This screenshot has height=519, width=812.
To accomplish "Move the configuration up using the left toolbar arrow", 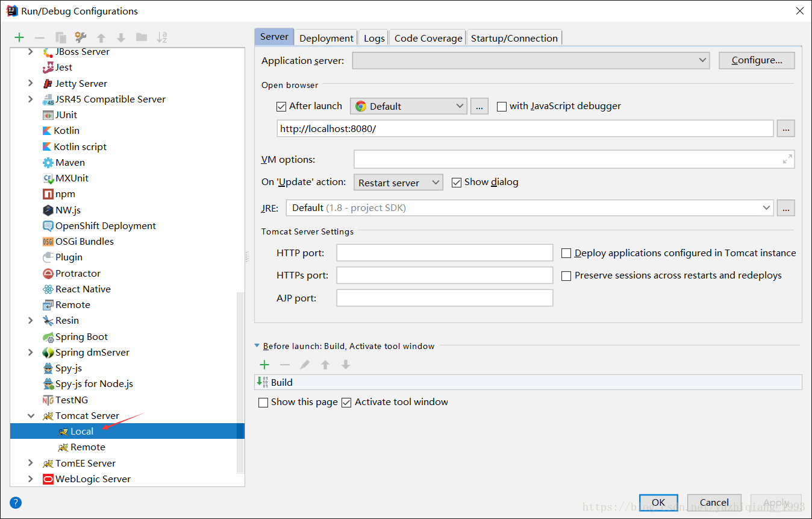I will 101,37.
